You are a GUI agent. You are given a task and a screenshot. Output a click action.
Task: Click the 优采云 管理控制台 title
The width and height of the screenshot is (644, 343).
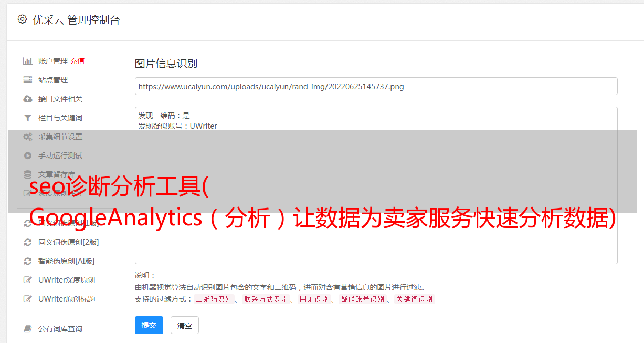(76, 20)
